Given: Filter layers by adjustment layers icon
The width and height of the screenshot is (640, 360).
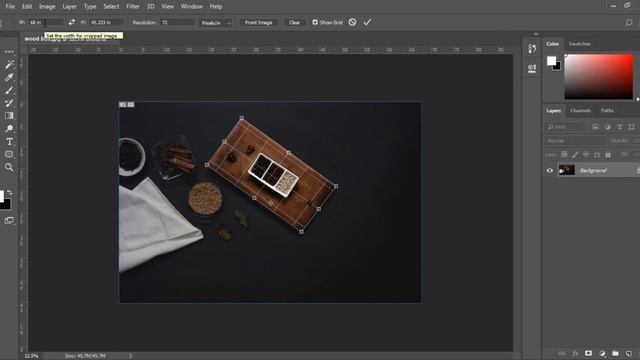Looking at the screenshot, I should (607, 127).
